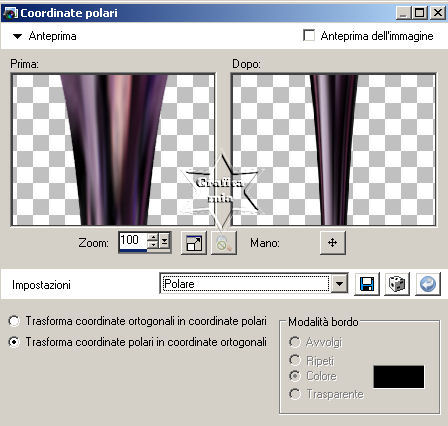Maximize the Coordinate polari dialog window
Screen dimensions: 448x426
[x=420, y=13]
